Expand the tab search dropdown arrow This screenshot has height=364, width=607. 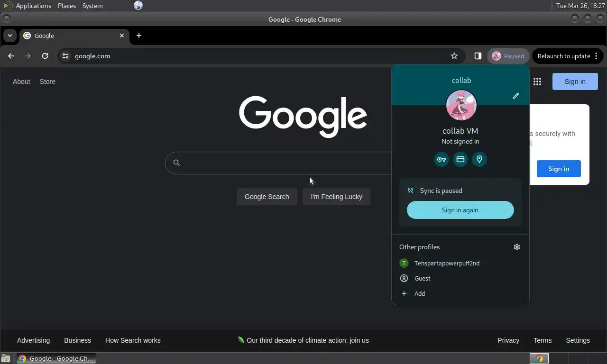[9, 36]
